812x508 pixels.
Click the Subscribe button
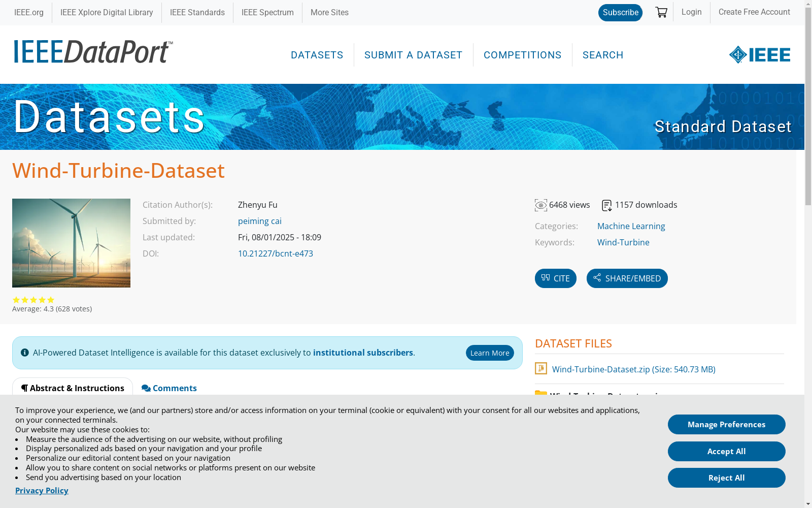pos(620,13)
